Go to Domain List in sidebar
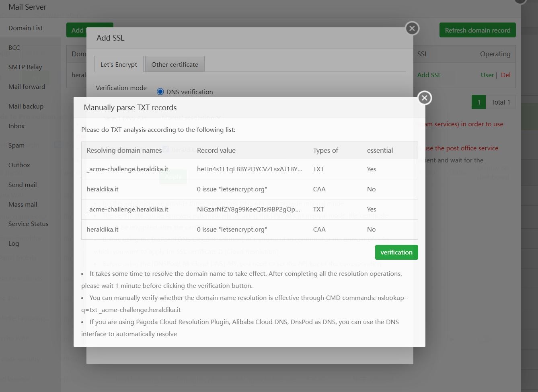538x392 pixels. (25, 28)
